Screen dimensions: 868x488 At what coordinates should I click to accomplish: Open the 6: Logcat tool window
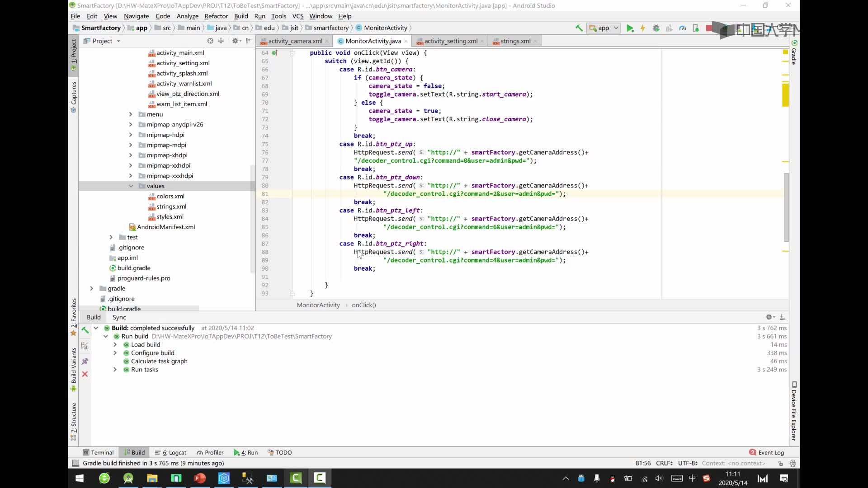[170, 452]
